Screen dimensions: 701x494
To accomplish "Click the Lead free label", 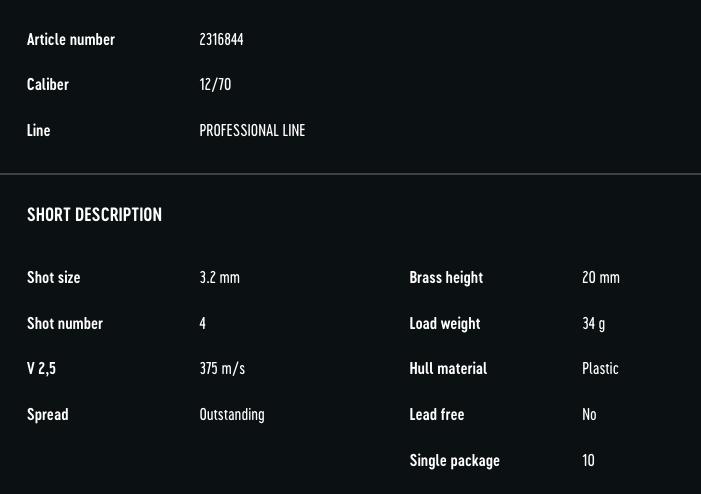I will click(x=437, y=415).
